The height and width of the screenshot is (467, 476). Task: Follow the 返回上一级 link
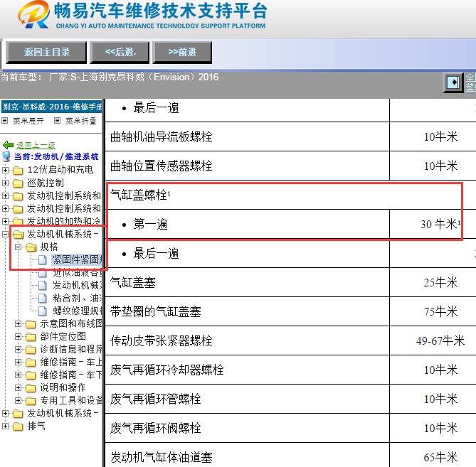36,145
